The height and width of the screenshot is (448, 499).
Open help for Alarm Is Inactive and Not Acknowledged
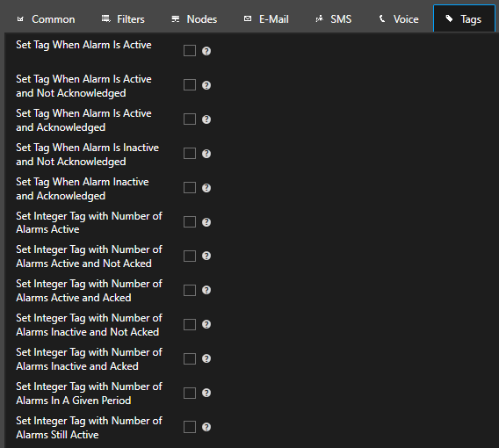pos(206,154)
